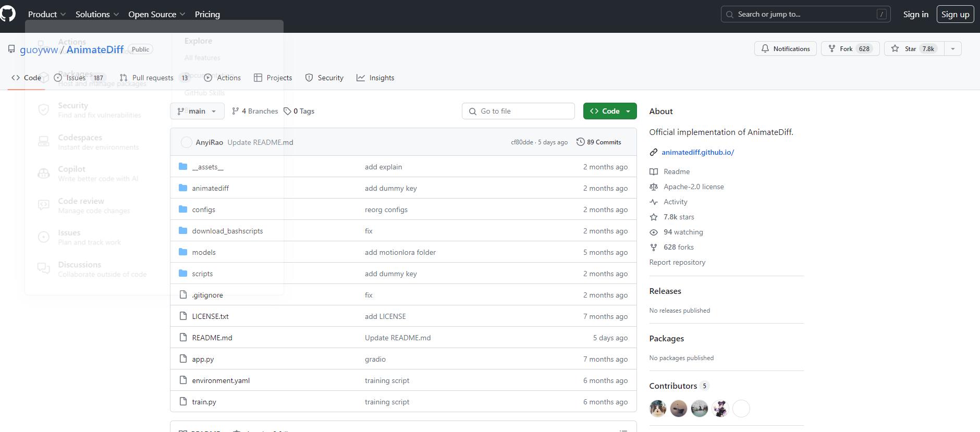
Task: Click the scripts folder icon
Action: 183,273
